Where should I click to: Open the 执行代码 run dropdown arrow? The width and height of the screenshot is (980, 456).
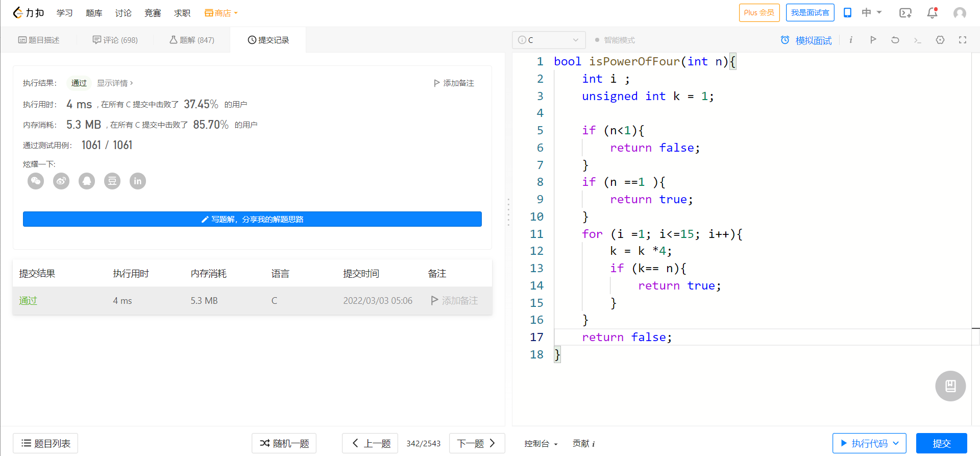tap(896, 443)
